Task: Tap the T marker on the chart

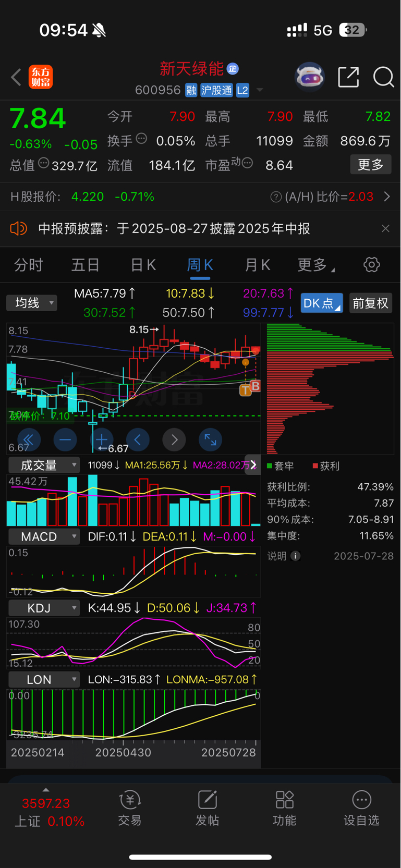Action: 245,390
